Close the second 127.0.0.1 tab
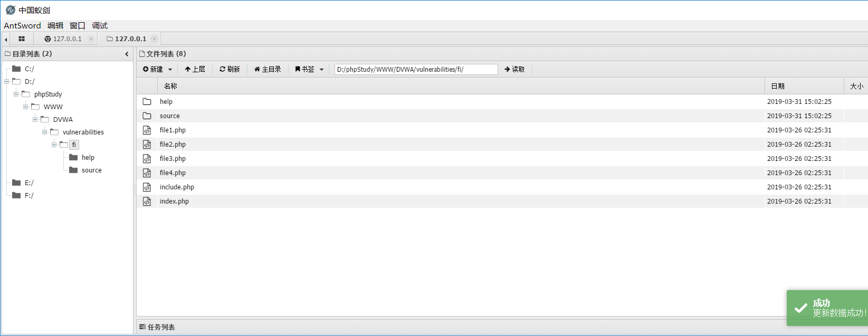The image size is (868, 336). click(154, 39)
